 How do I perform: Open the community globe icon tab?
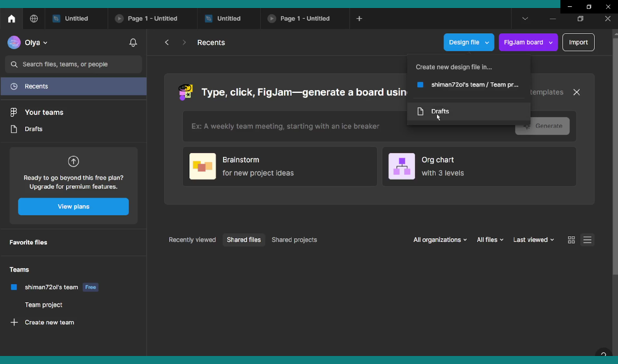[x=34, y=19]
